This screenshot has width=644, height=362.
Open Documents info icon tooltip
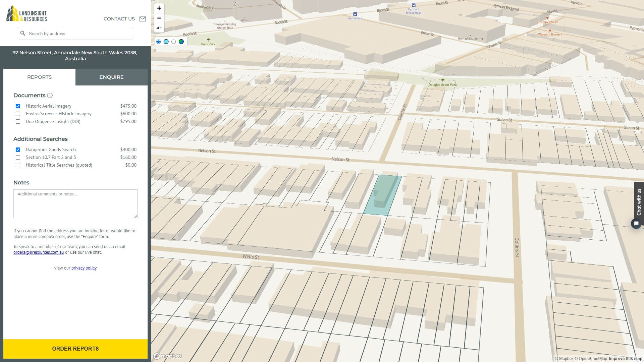50,95
